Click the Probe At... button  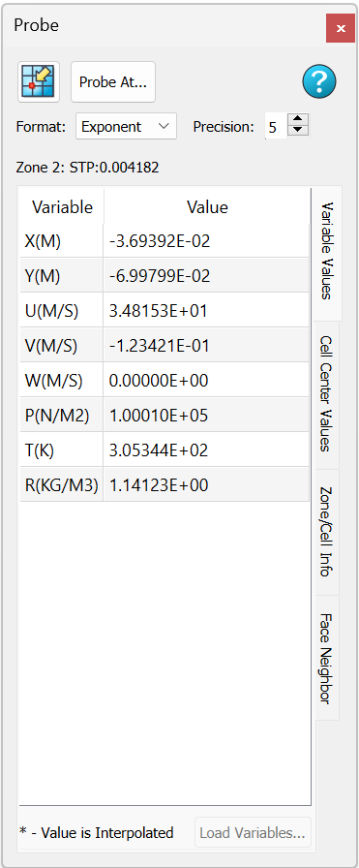(113, 82)
